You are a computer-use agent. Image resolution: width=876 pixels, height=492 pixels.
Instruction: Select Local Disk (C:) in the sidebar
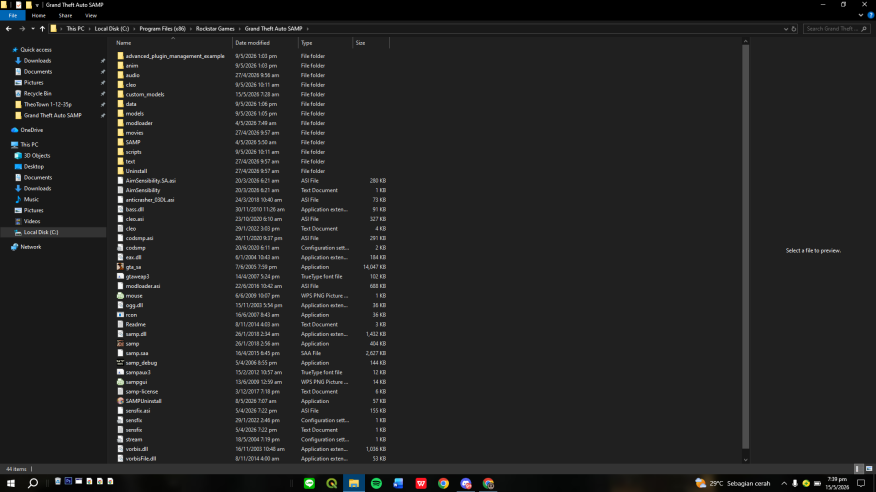41,232
